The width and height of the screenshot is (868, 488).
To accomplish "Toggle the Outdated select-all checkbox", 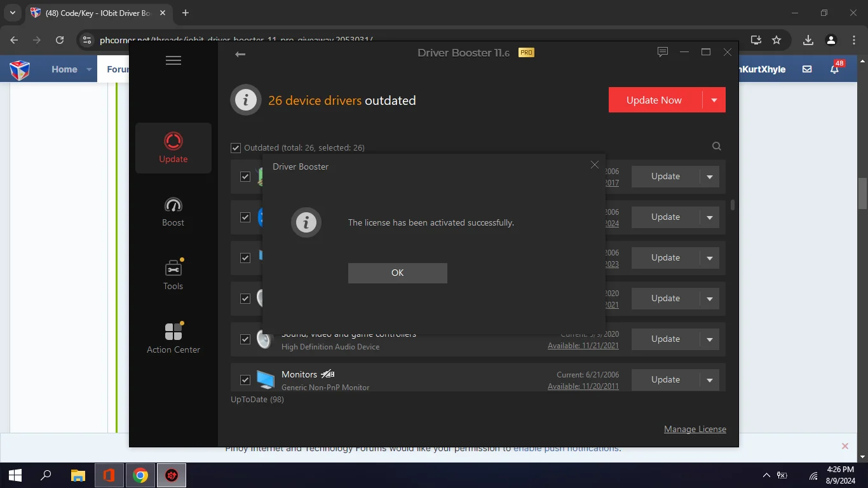I will tap(236, 147).
